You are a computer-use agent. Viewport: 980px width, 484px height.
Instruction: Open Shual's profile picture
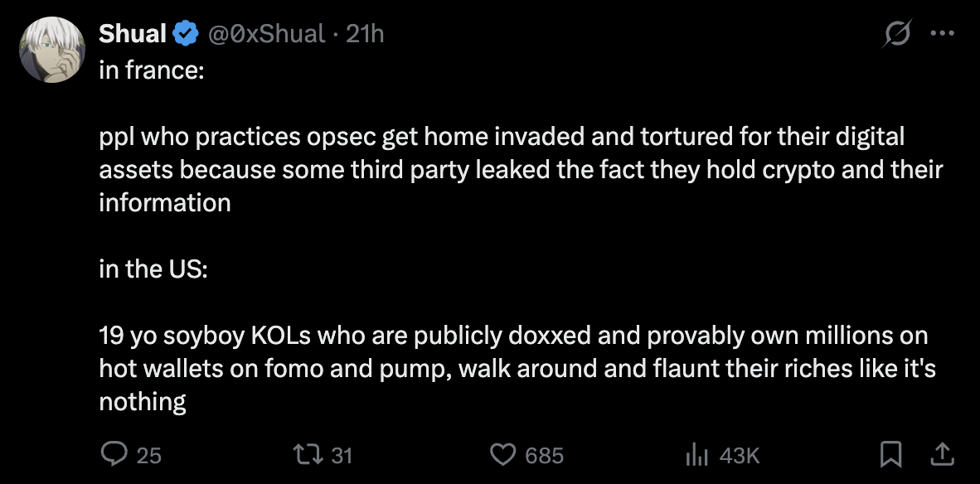[x=52, y=50]
